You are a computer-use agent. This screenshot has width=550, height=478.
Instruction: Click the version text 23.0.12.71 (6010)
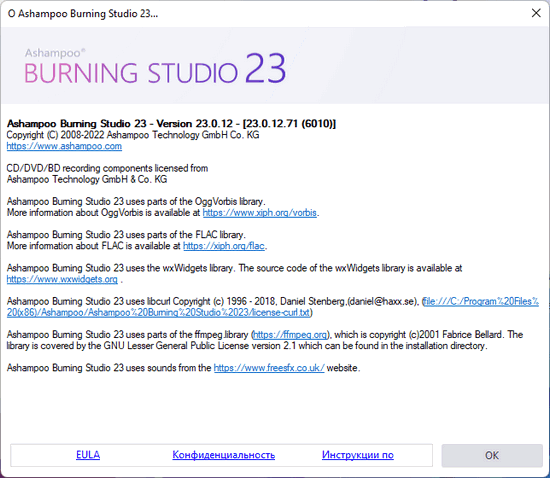[x=289, y=124]
